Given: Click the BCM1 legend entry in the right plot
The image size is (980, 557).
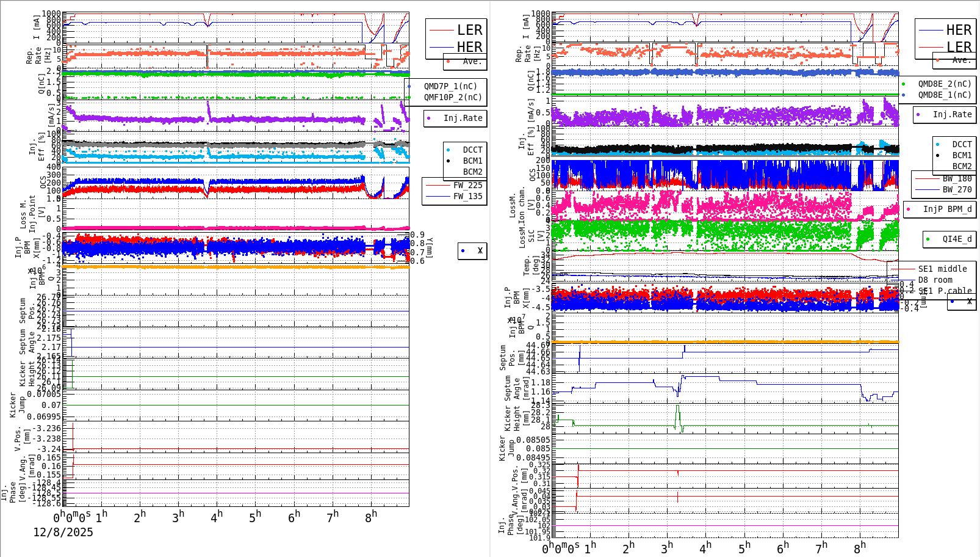Looking at the screenshot, I should tap(962, 156).
